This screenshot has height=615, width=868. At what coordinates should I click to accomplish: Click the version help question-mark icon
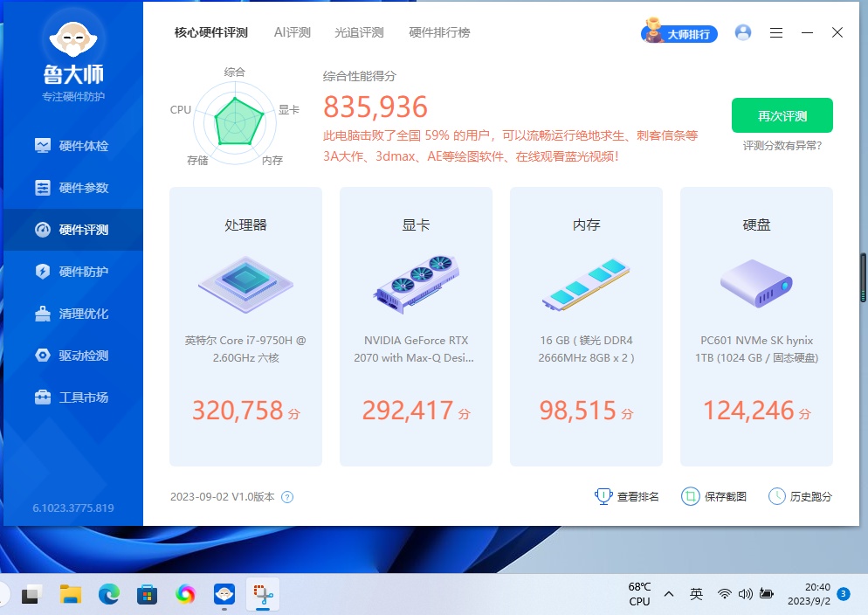pos(287,497)
